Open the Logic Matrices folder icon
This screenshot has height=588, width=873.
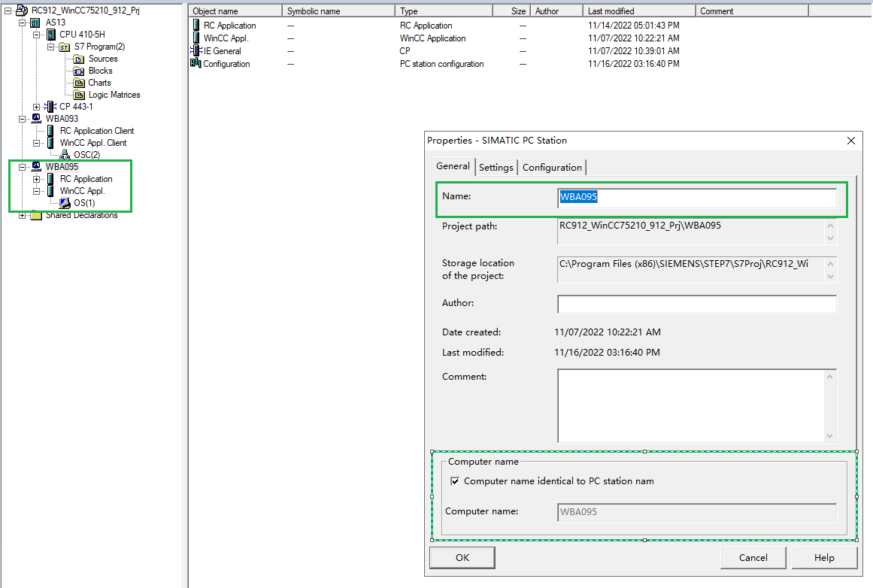[x=78, y=95]
